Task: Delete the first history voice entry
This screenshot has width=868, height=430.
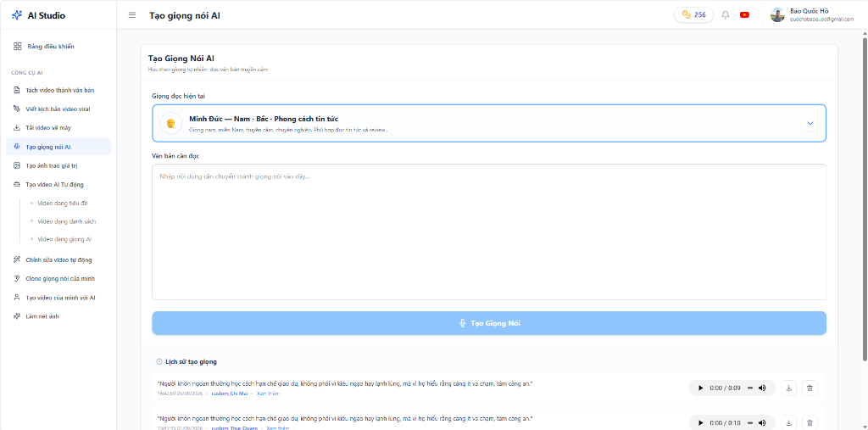Action: pos(810,388)
